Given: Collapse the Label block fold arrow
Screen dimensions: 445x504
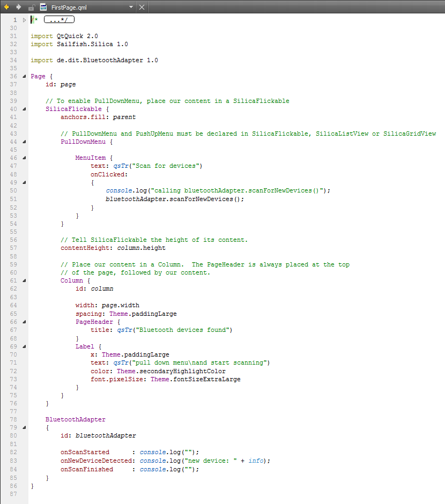Looking at the screenshot, I should point(24,346).
